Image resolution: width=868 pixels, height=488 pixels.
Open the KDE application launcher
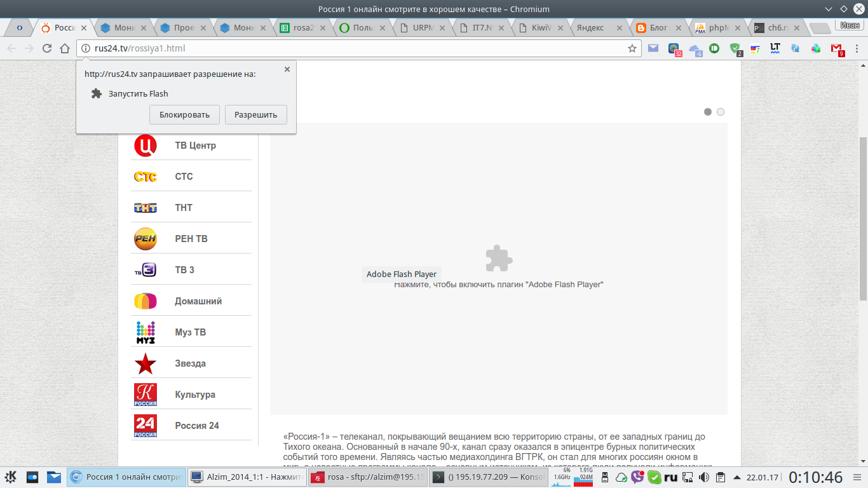coord(10,477)
